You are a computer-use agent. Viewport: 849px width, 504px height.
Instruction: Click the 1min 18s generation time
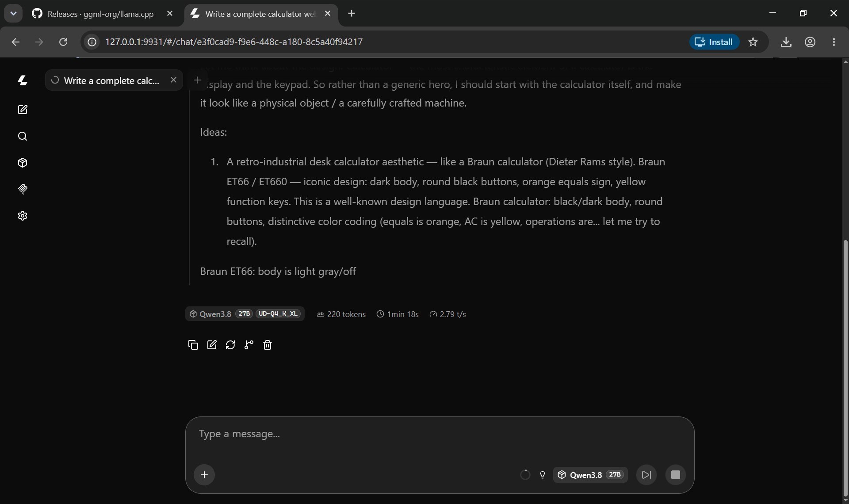click(x=398, y=314)
